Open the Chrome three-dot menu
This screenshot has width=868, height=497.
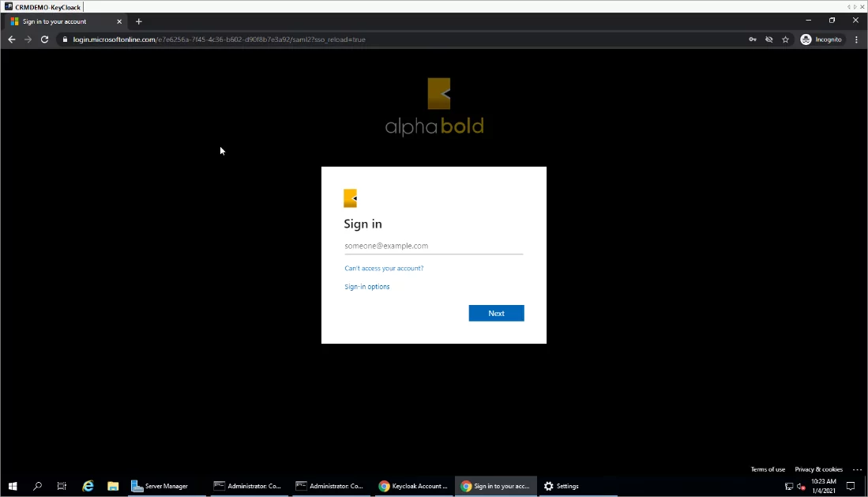[856, 40]
